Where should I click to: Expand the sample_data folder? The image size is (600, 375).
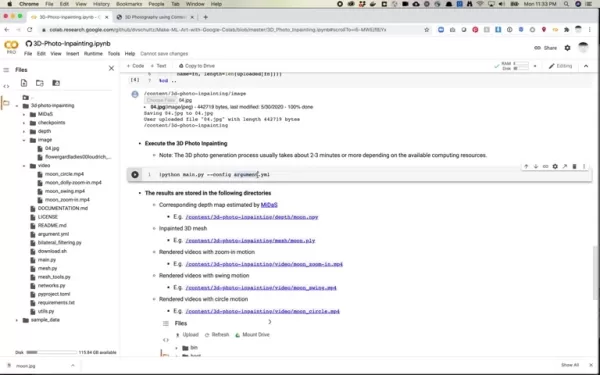click(17, 320)
